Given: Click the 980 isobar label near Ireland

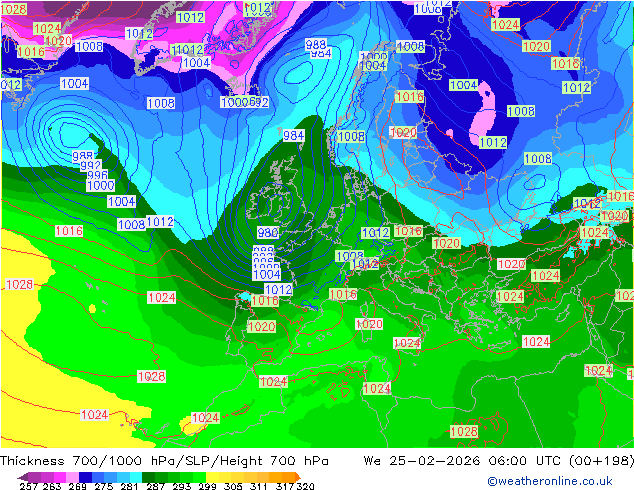Looking at the screenshot, I should coord(268,232).
